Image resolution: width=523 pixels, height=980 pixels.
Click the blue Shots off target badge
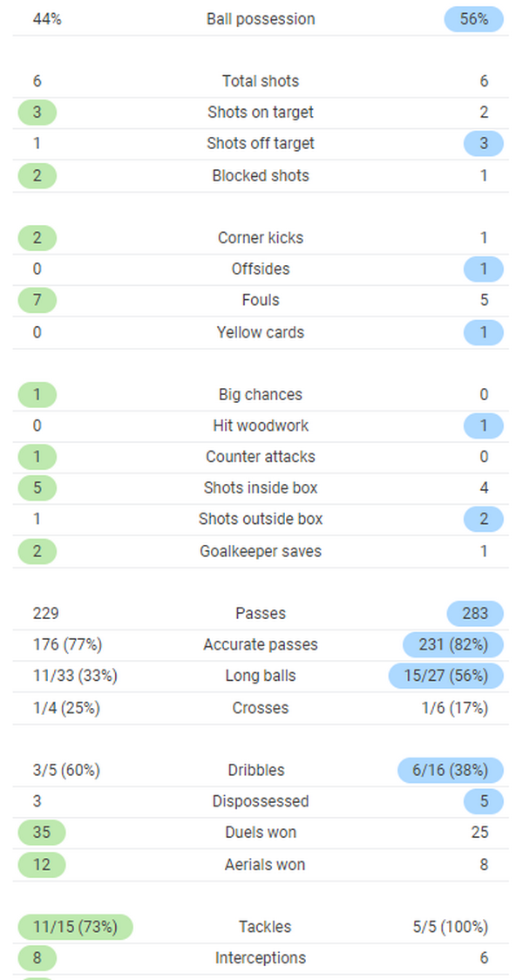(x=484, y=144)
